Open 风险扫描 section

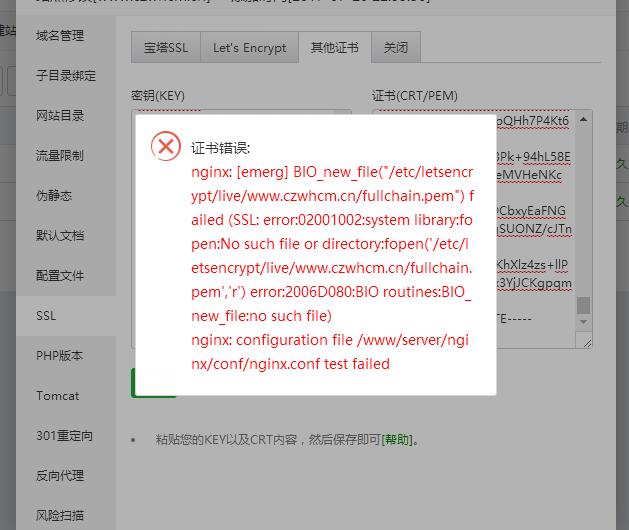pos(60,515)
